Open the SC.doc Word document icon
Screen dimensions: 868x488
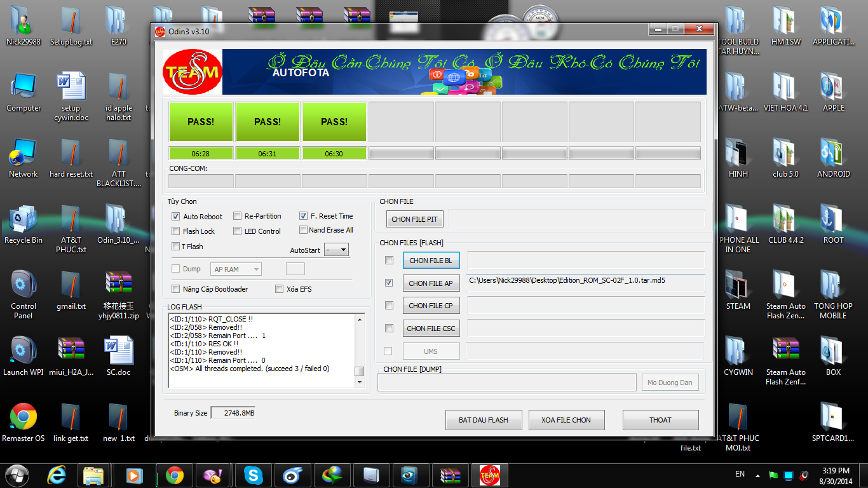119,356
